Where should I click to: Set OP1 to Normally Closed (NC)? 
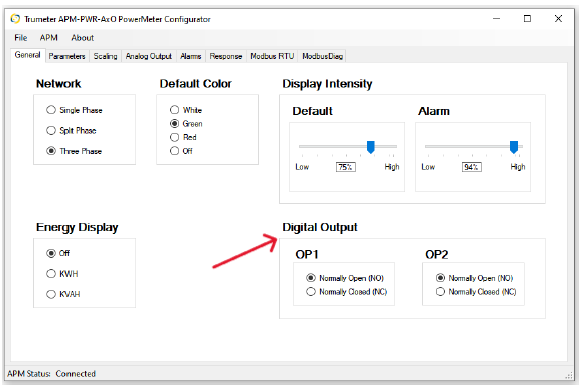pos(347,292)
